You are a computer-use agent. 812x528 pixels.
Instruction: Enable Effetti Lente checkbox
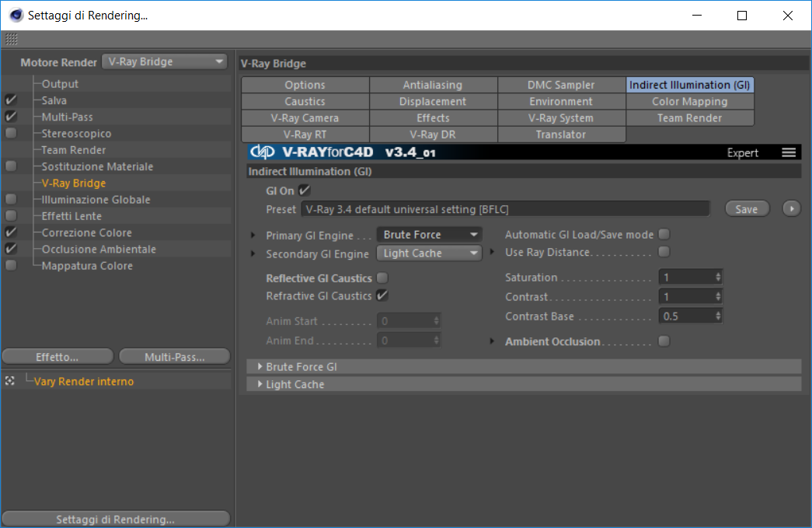click(11, 216)
